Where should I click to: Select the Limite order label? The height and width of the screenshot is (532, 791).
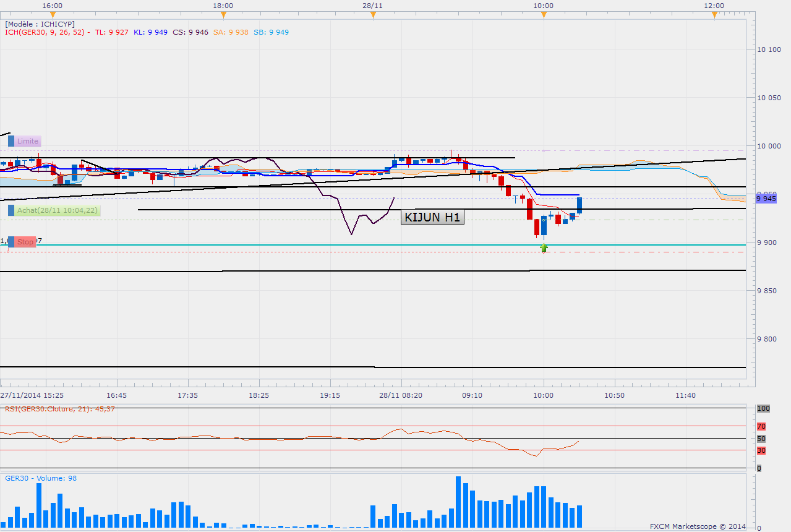[28, 141]
